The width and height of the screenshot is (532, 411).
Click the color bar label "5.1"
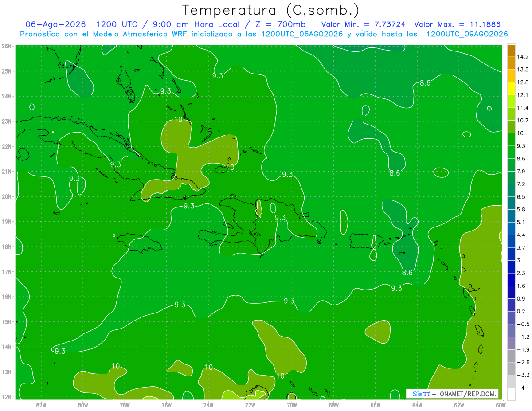coord(521,222)
